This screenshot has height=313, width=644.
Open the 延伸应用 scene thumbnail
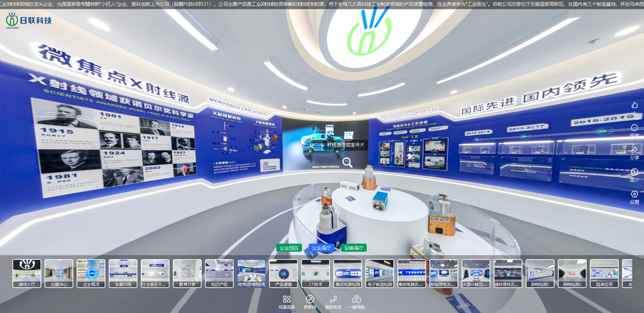(x=604, y=273)
